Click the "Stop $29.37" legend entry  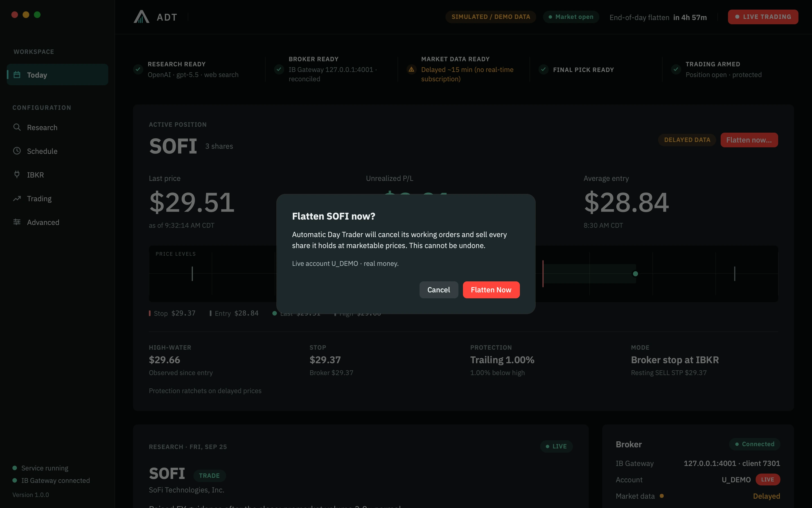[172, 313]
